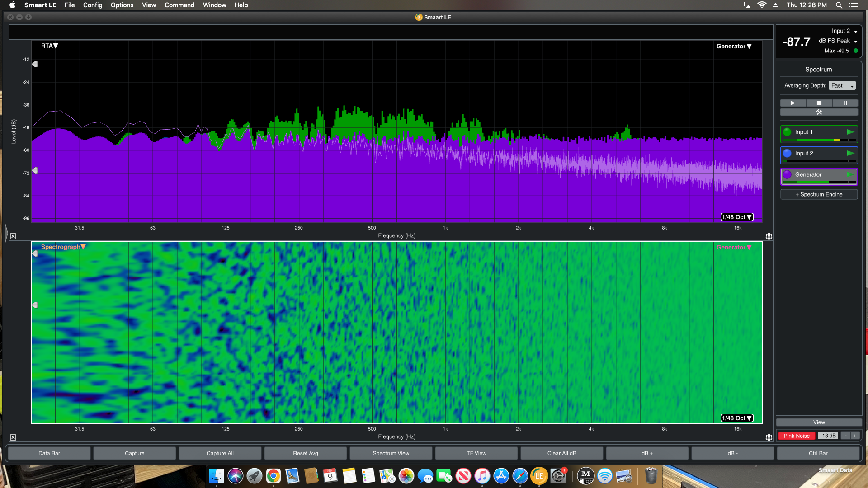Click the Ctrl Bar button
The width and height of the screenshot is (868, 488).
tap(818, 453)
